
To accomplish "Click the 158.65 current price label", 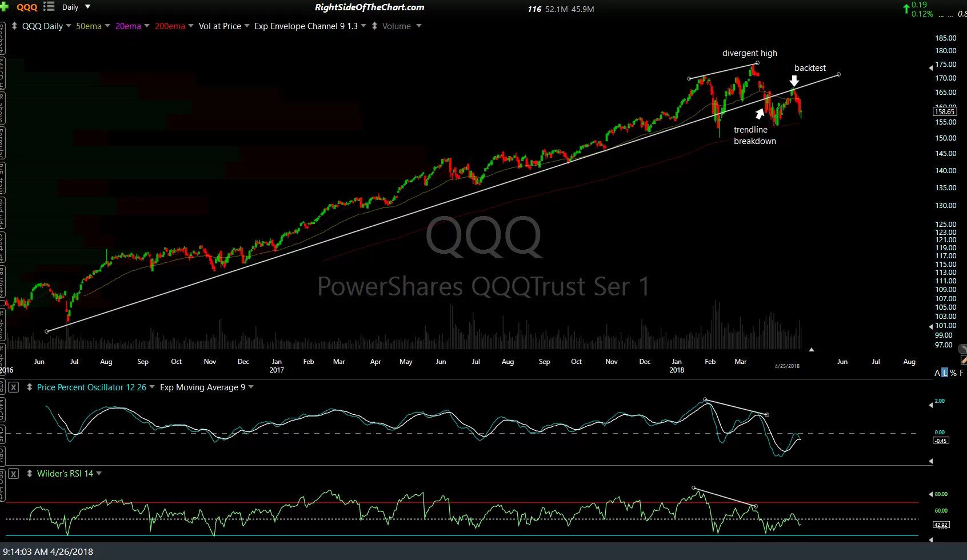I will coord(945,111).
